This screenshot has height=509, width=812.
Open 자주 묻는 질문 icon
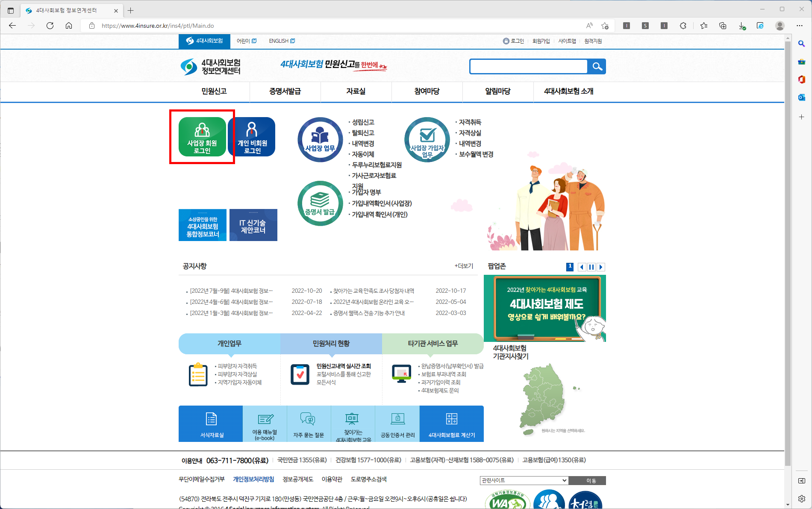tap(309, 424)
